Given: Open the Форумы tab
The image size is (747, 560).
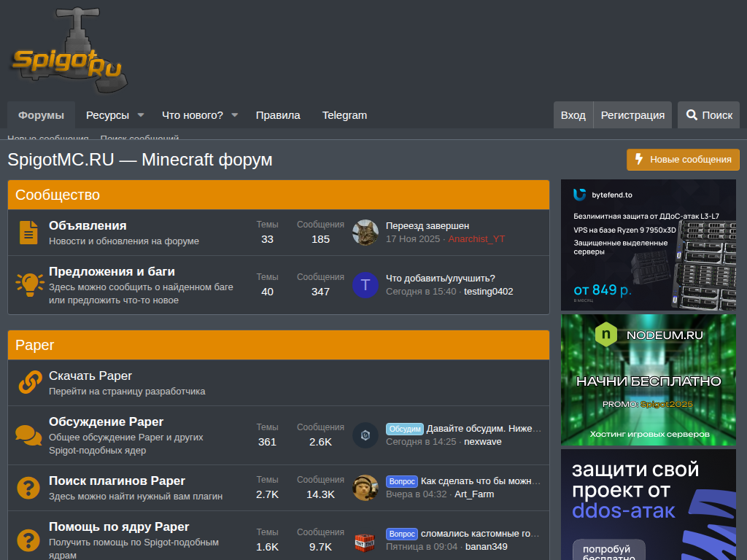Looking at the screenshot, I should click(41, 115).
